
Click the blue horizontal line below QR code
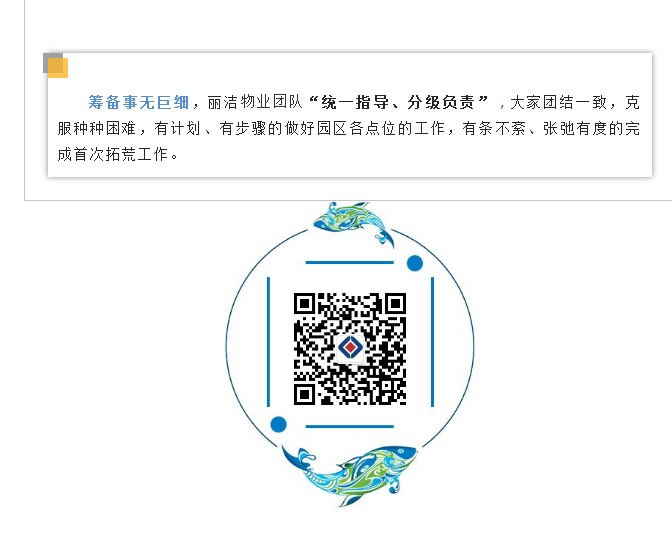pyautogui.click(x=350, y=427)
